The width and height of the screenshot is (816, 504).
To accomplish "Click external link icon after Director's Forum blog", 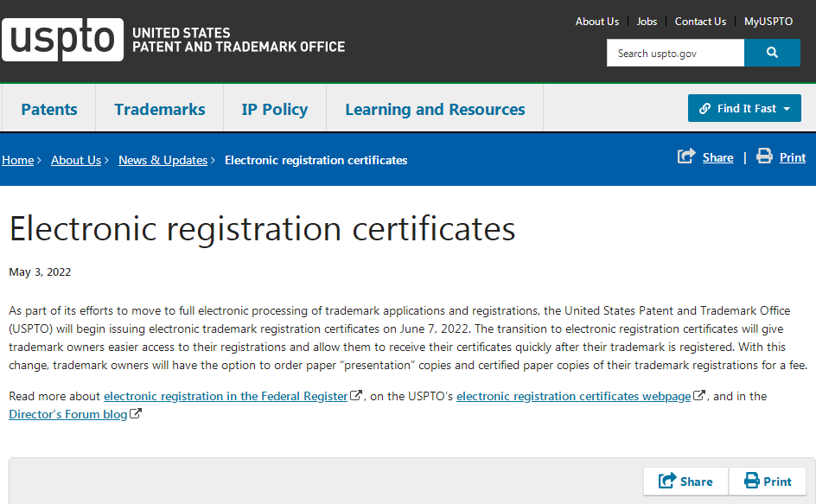I will pyautogui.click(x=136, y=414).
